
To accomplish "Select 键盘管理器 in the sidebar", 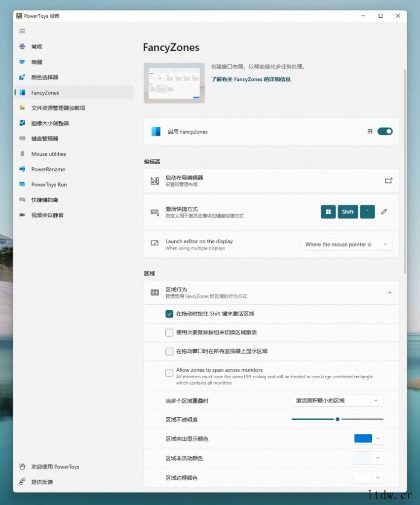I will click(74, 139).
